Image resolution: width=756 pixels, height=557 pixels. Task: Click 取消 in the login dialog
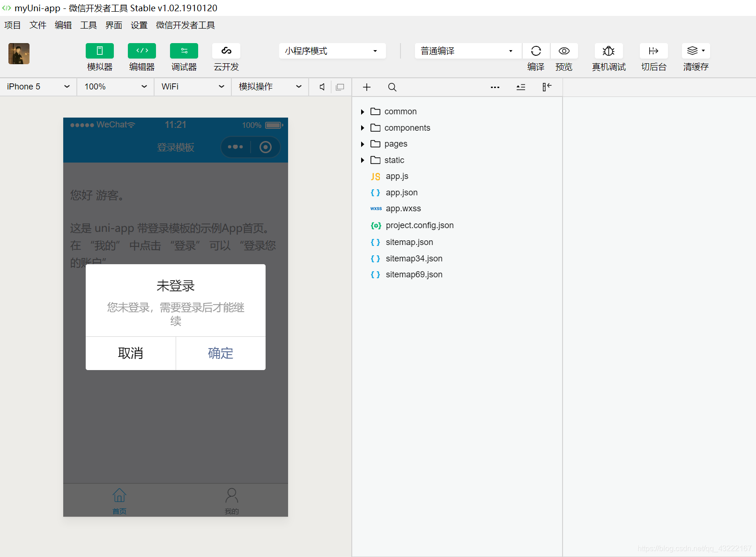(x=131, y=353)
